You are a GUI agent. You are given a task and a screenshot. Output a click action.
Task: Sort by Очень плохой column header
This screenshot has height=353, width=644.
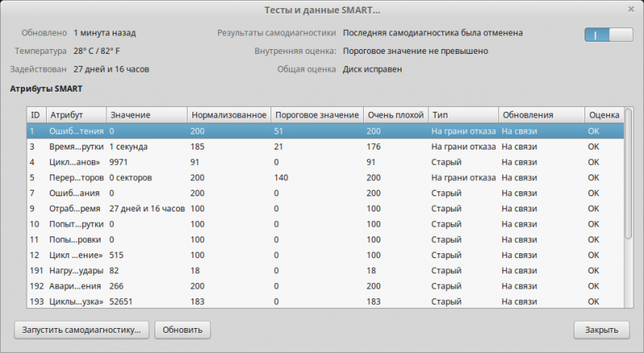coord(394,115)
